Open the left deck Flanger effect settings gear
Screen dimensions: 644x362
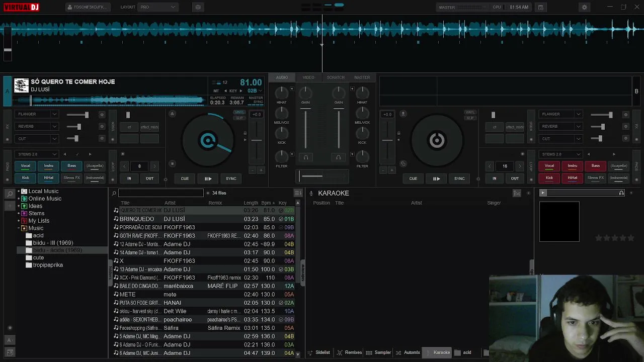pyautogui.click(x=102, y=115)
